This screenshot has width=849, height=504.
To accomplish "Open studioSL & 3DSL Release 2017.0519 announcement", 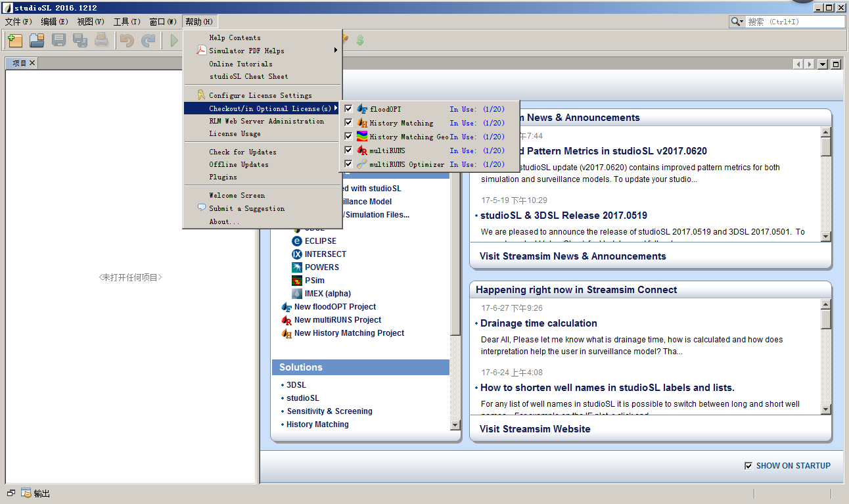I will [x=564, y=216].
